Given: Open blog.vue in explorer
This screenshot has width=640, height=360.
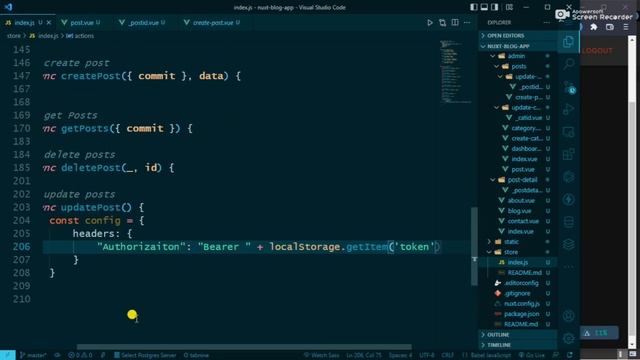Looking at the screenshot, I should 519,211.
